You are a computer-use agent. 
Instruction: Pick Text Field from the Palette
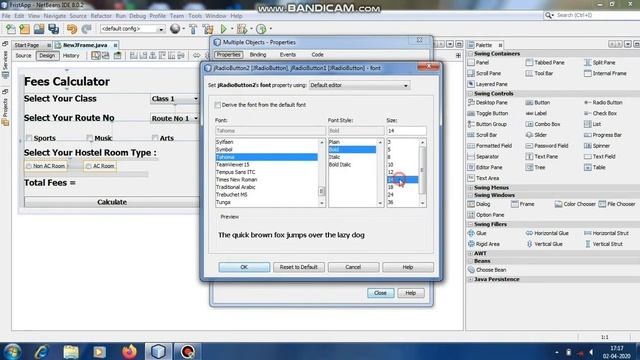[x=600, y=156]
